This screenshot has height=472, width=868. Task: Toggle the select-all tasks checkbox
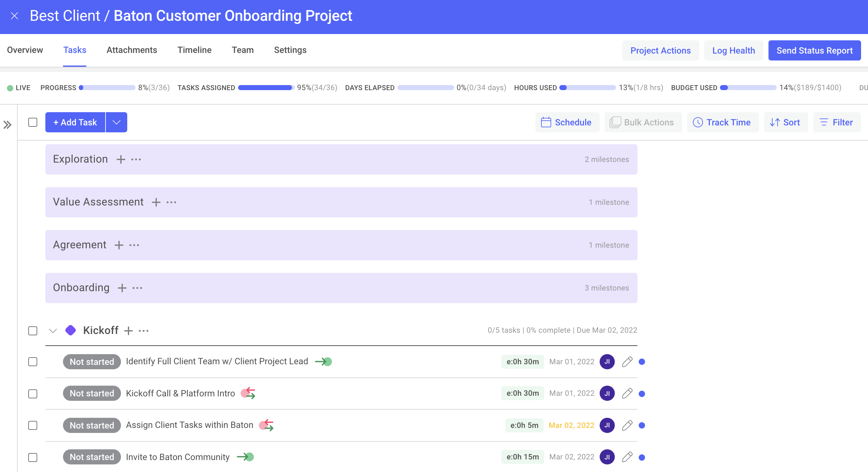tap(33, 122)
